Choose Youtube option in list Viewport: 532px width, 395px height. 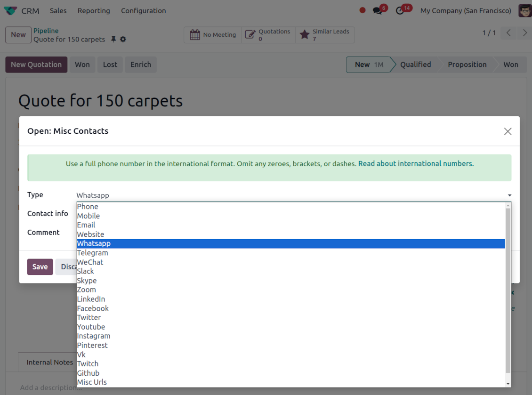291,327
